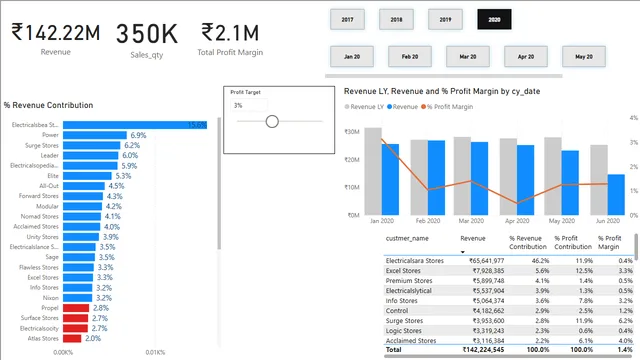Select the All-Out 4.5% bar
The width and height of the screenshot is (640, 360).
pos(84,186)
